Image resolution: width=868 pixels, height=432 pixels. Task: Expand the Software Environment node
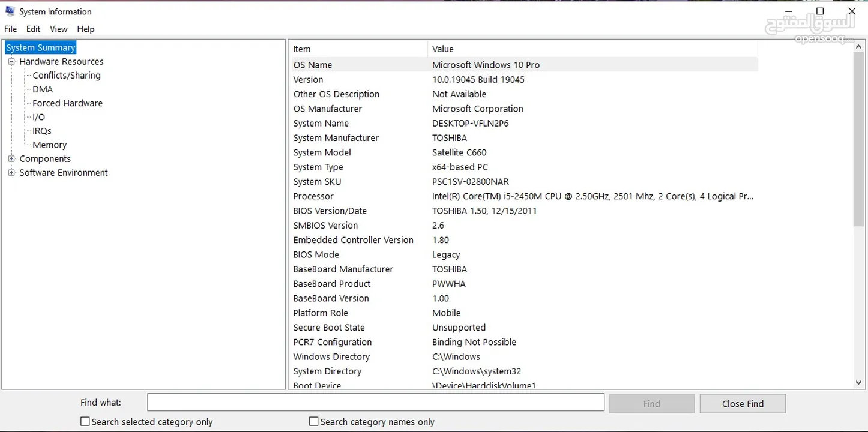tap(11, 172)
